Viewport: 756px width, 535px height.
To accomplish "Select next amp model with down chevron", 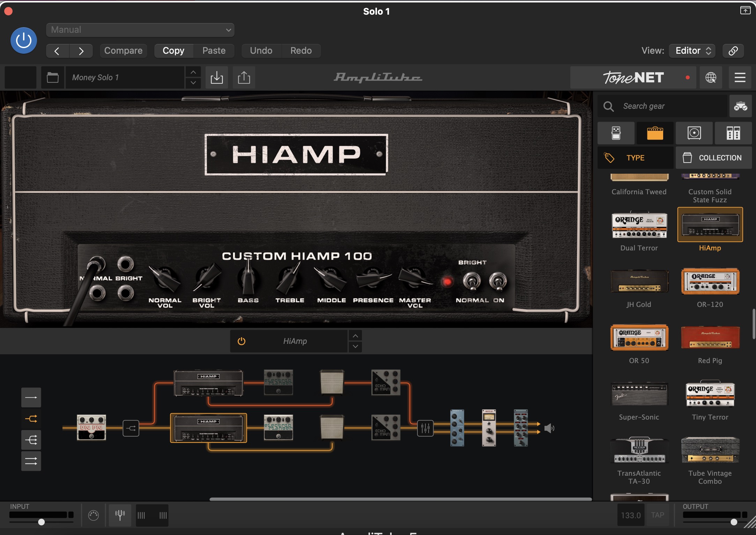I will (x=355, y=346).
